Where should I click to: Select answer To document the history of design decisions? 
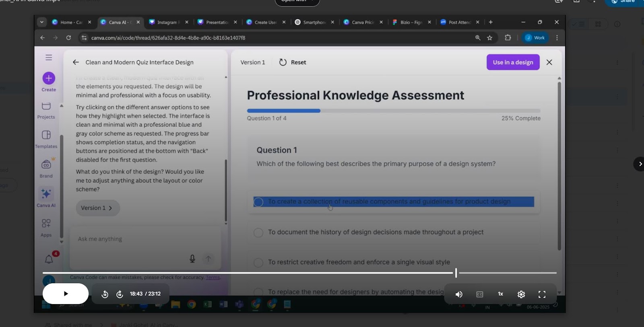tap(394, 232)
